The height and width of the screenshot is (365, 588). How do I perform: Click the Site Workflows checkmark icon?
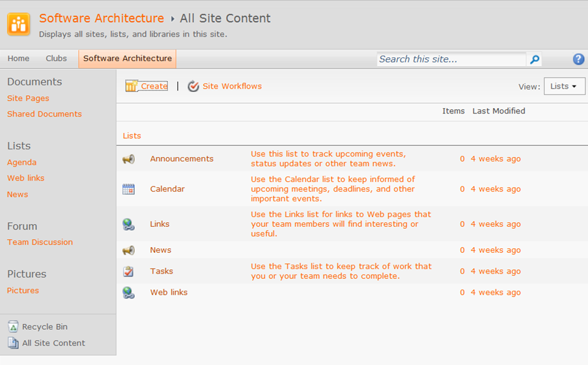coord(193,87)
